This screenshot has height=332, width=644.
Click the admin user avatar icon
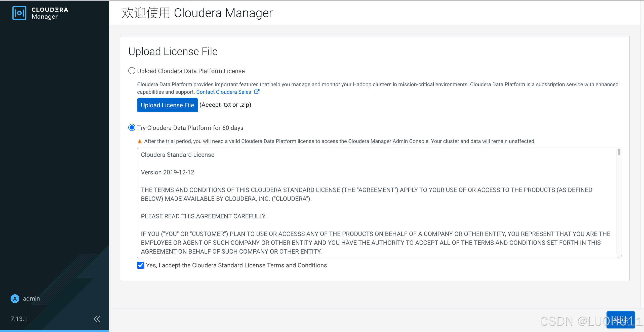pyautogui.click(x=15, y=299)
